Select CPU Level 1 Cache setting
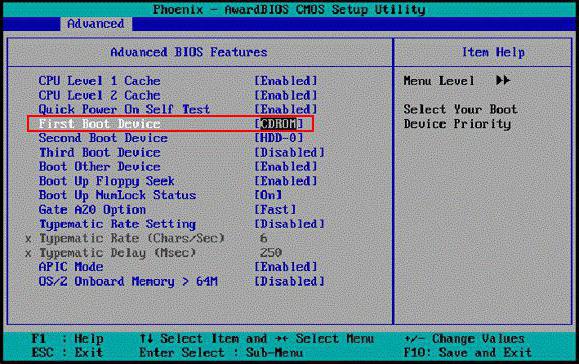 click(x=99, y=80)
